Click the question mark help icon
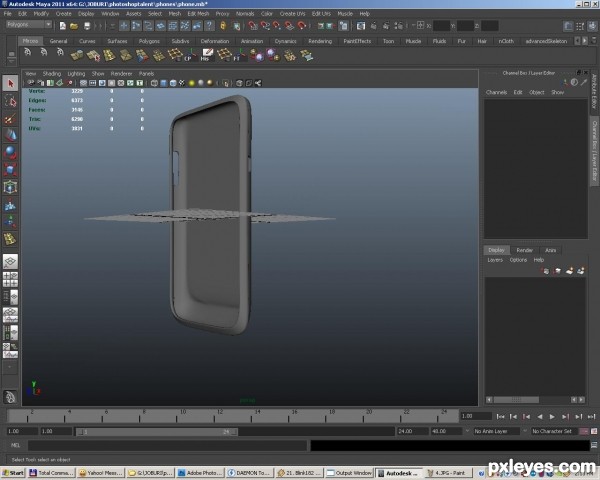Image resolution: width=600 pixels, height=480 pixels. tap(209, 26)
